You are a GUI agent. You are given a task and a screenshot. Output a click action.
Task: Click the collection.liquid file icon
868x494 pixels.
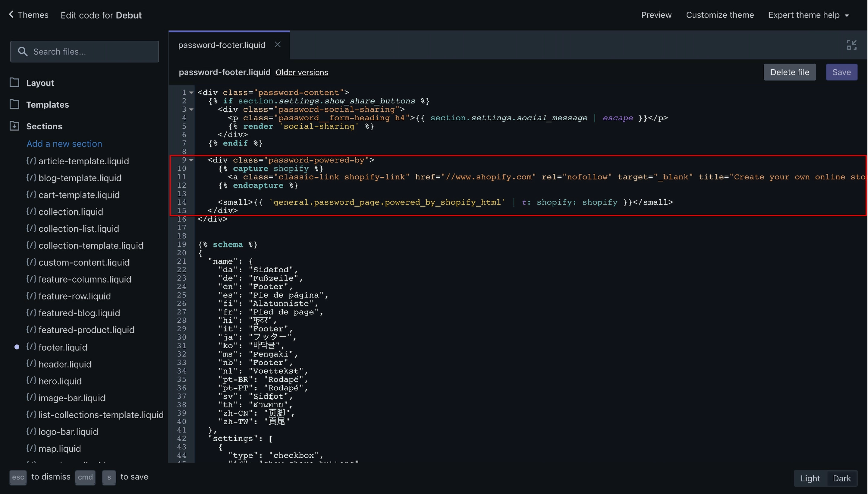coord(31,211)
